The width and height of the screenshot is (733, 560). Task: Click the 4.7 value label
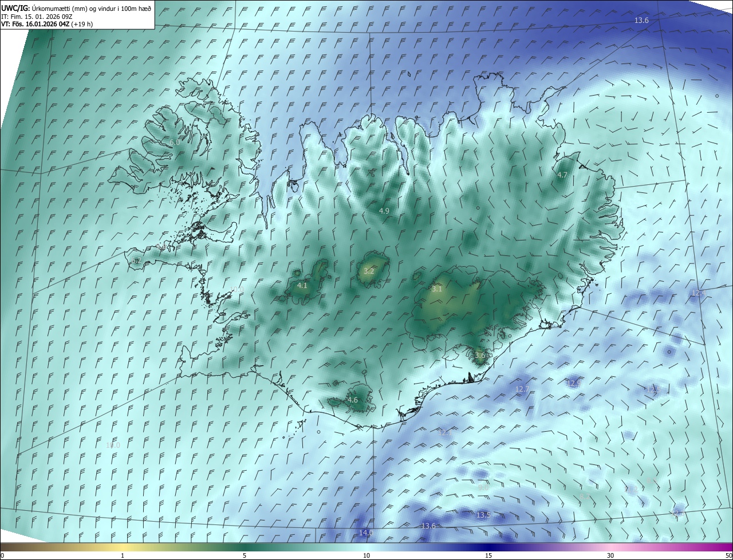pos(562,175)
